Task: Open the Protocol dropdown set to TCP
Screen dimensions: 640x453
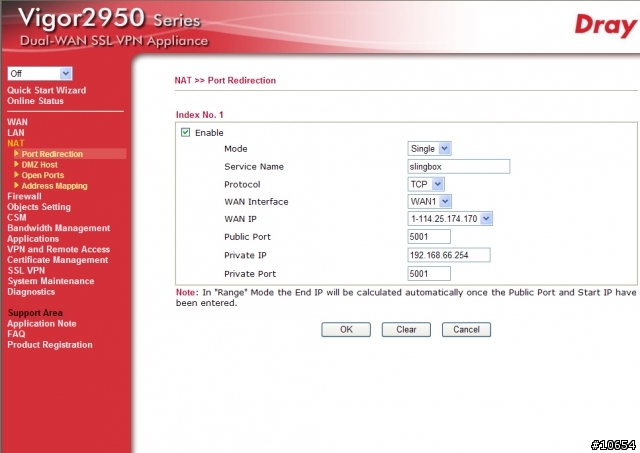Action: [x=426, y=184]
